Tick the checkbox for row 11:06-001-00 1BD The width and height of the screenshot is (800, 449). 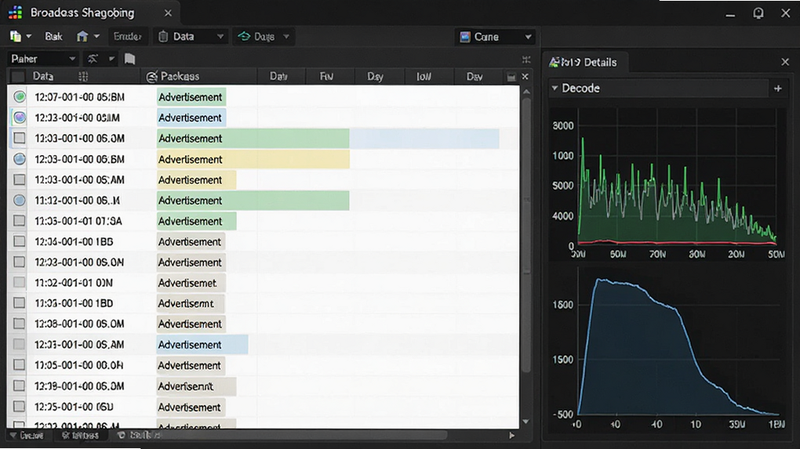[19, 303]
